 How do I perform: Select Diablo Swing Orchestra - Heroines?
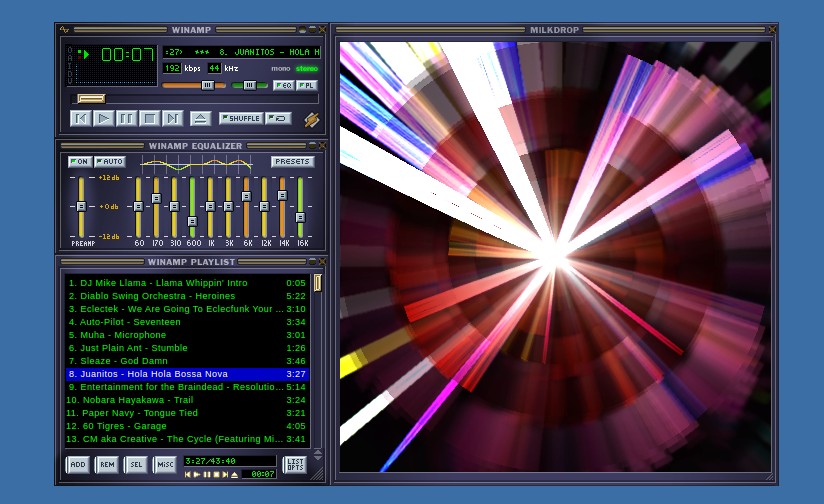coord(187,296)
